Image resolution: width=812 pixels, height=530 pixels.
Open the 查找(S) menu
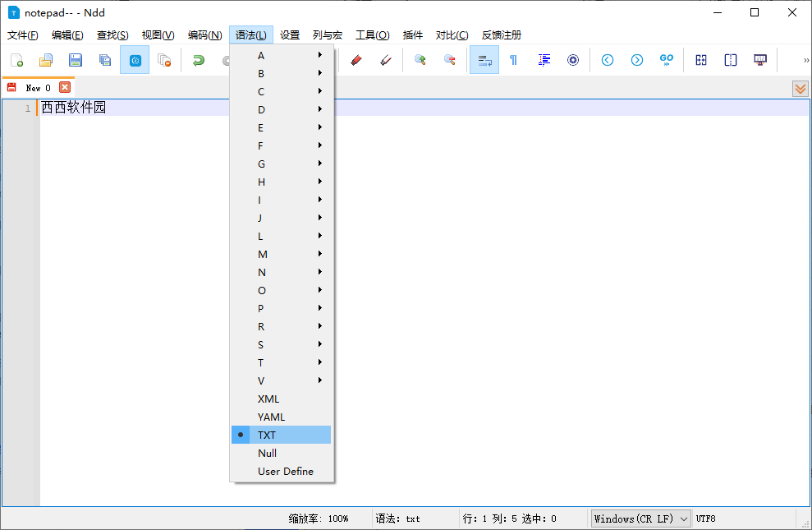(112, 35)
